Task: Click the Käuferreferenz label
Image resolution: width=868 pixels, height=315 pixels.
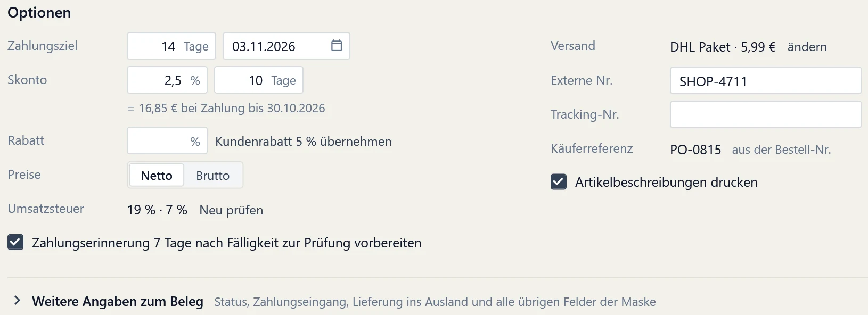Action: point(592,148)
